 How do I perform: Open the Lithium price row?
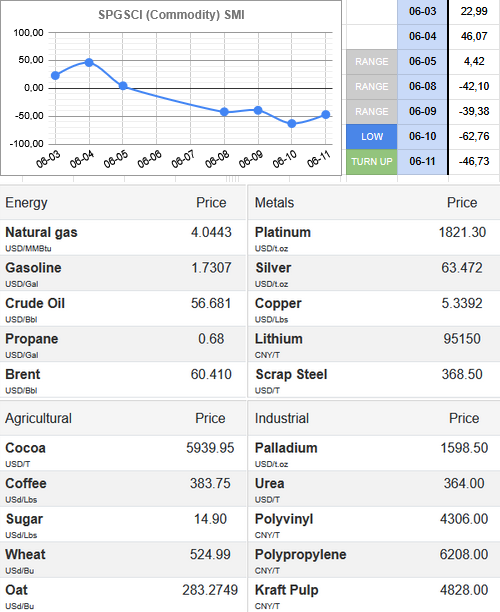374,344
